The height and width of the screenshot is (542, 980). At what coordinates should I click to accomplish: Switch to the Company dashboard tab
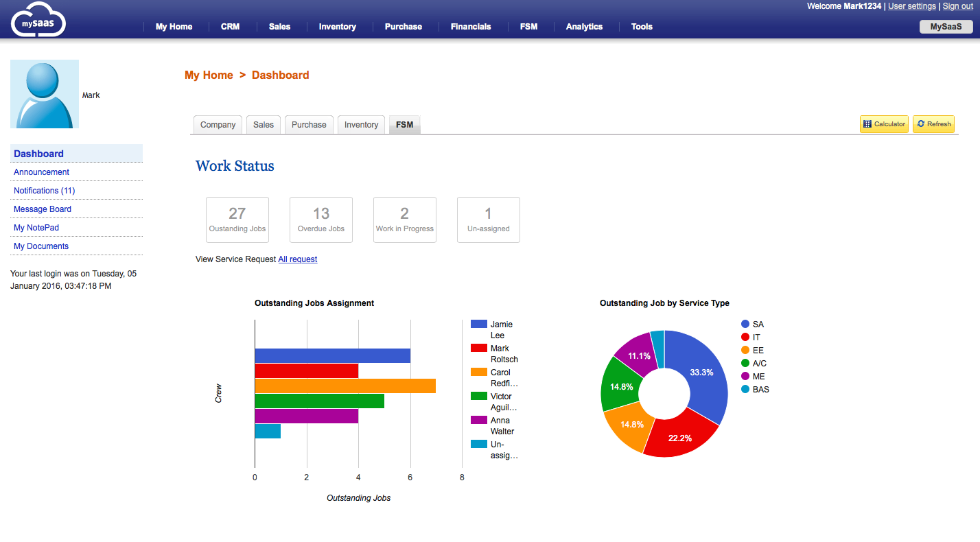pyautogui.click(x=218, y=125)
